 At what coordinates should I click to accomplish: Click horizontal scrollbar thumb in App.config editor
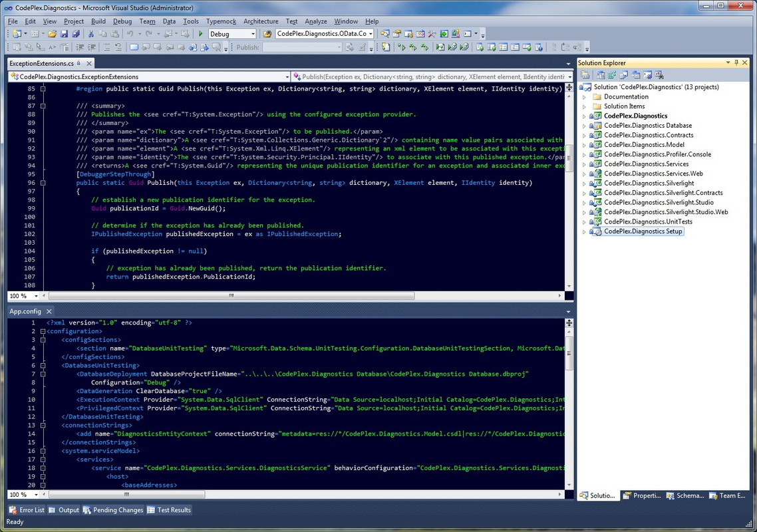click(126, 494)
